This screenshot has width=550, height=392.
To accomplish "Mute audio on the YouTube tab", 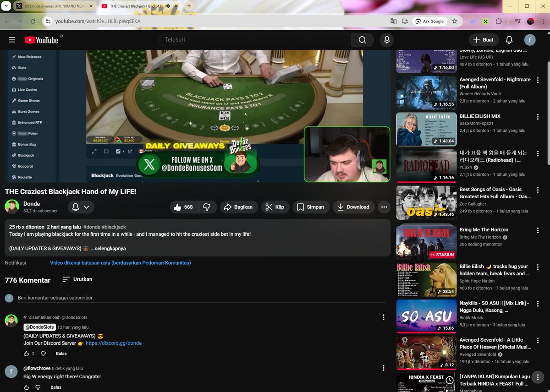I will pyautogui.click(x=168, y=6).
